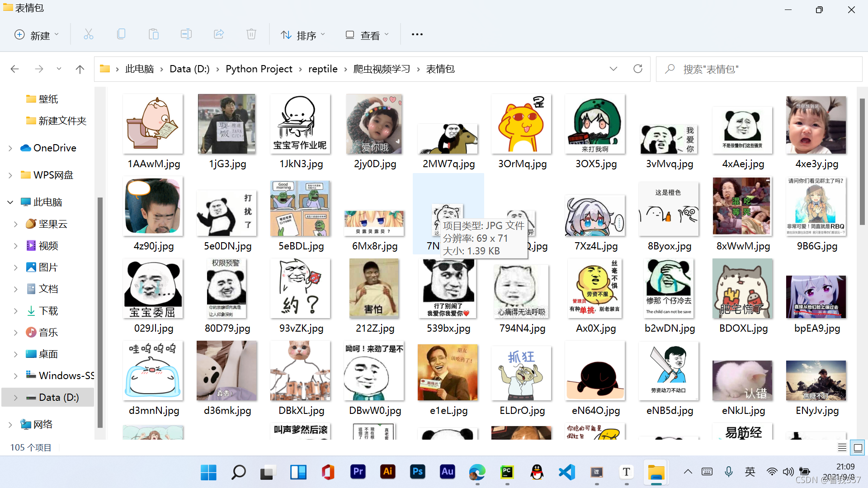Image resolution: width=868 pixels, height=488 pixels.
Task: Open the address bar history dropdown
Action: 613,69
